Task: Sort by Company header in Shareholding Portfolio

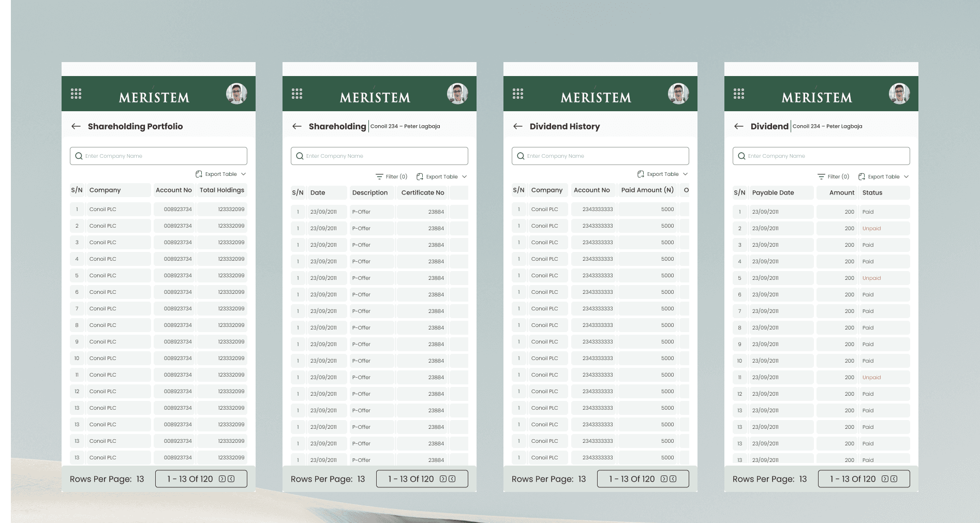Action: 118,190
